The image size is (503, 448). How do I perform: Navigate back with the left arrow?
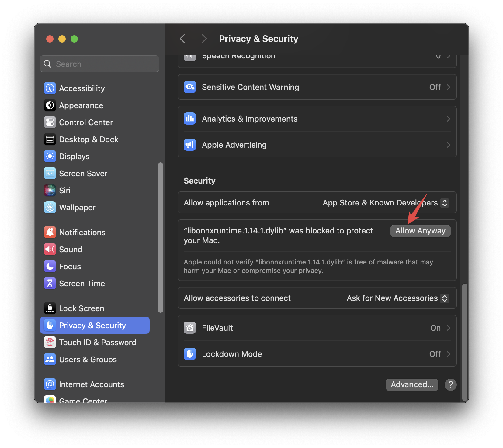182,39
